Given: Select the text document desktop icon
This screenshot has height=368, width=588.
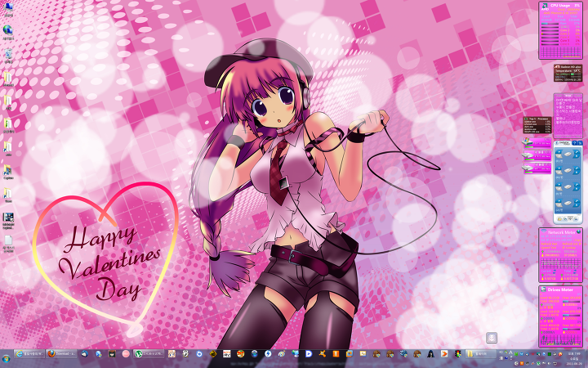Looking at the screenshot, I should coord(8,244).
